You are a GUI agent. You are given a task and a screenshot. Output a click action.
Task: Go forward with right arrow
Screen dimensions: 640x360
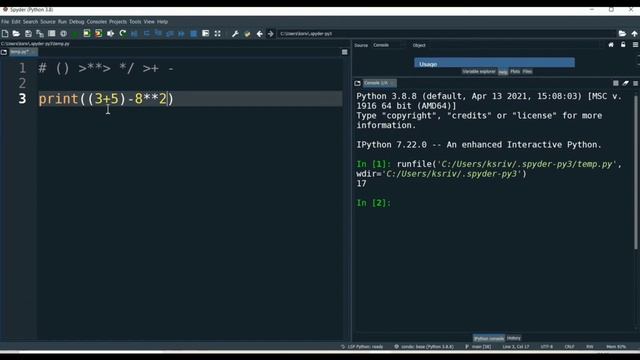[271, 34]
